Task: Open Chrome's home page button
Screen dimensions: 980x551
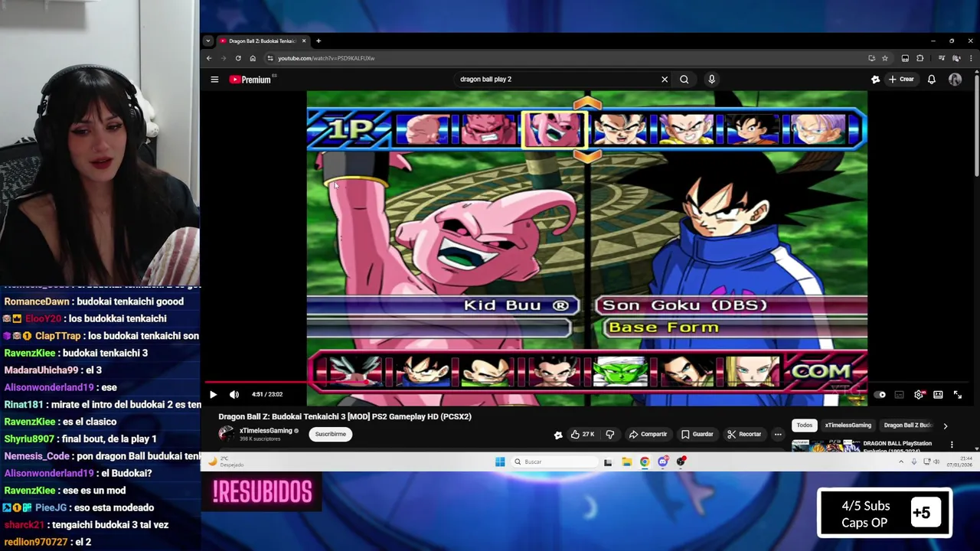Action: click(x=253, y=58)
